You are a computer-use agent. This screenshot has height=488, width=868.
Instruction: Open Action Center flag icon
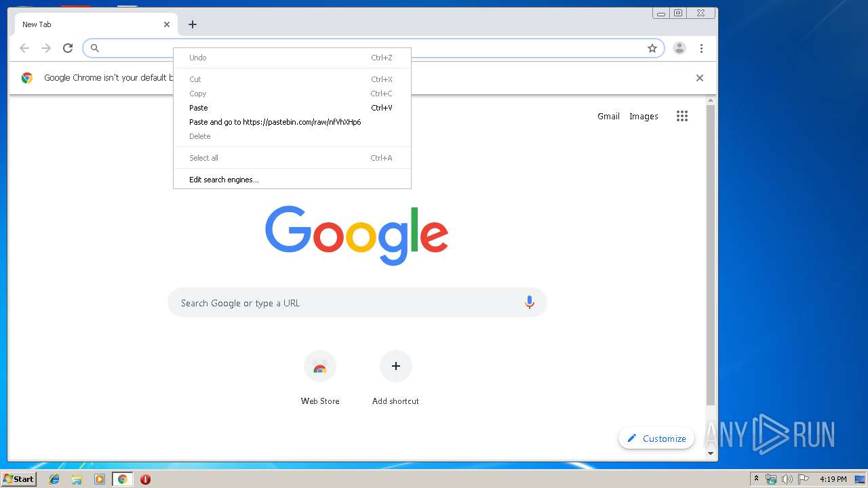(x=803, y=479)
